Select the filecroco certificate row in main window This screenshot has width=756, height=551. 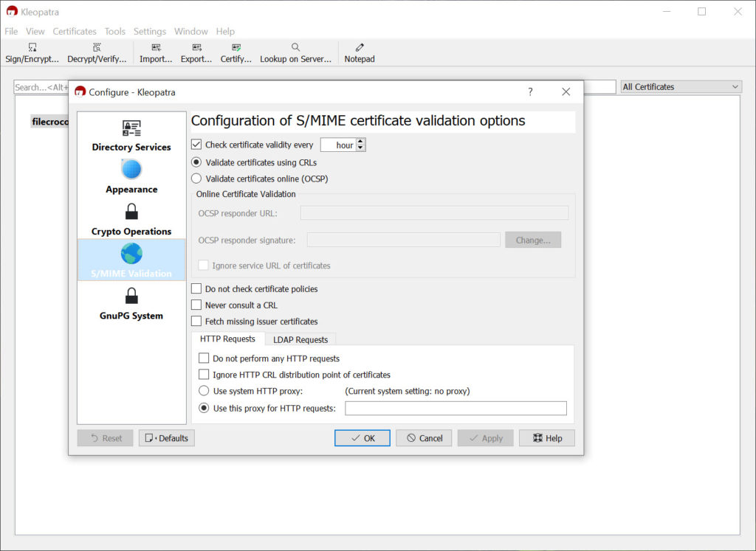pyautogui.click(x=49, y=122)
